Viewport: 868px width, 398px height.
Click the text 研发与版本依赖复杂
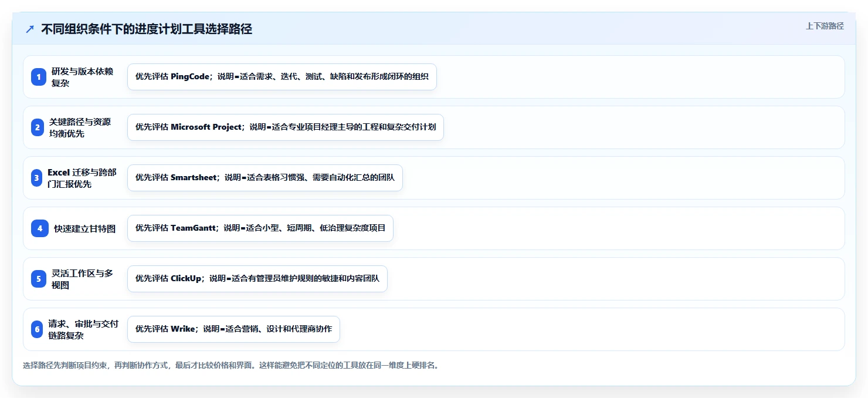click(x=82, y=77)
